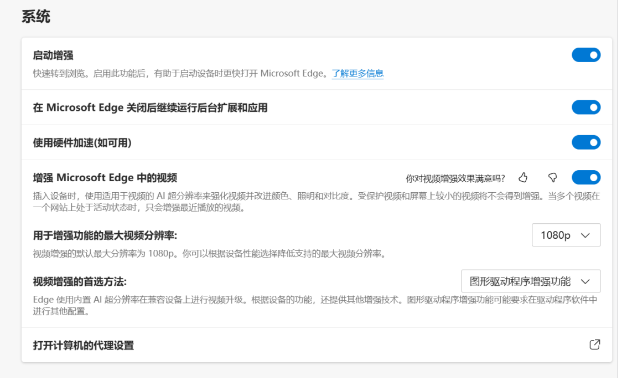Image resolution: width=618 pixels, height=378 pixels.
Task: Toggle 使用硬件加速(如可用) switch
Action: coord(586,142)
